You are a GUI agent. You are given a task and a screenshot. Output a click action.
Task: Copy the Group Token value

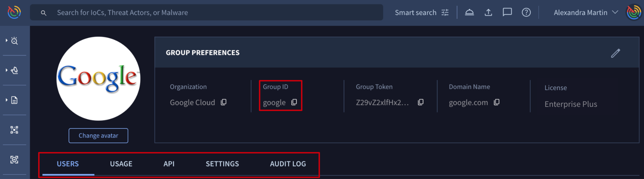[420, 102]
